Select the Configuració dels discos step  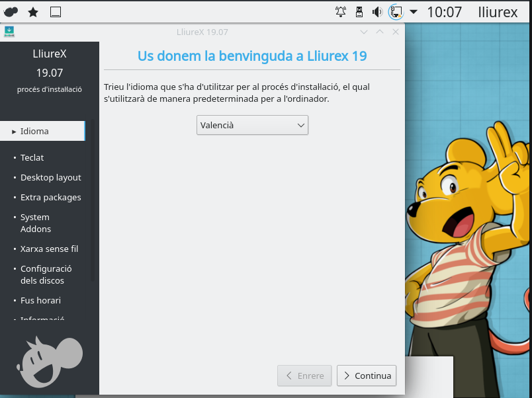46,274
